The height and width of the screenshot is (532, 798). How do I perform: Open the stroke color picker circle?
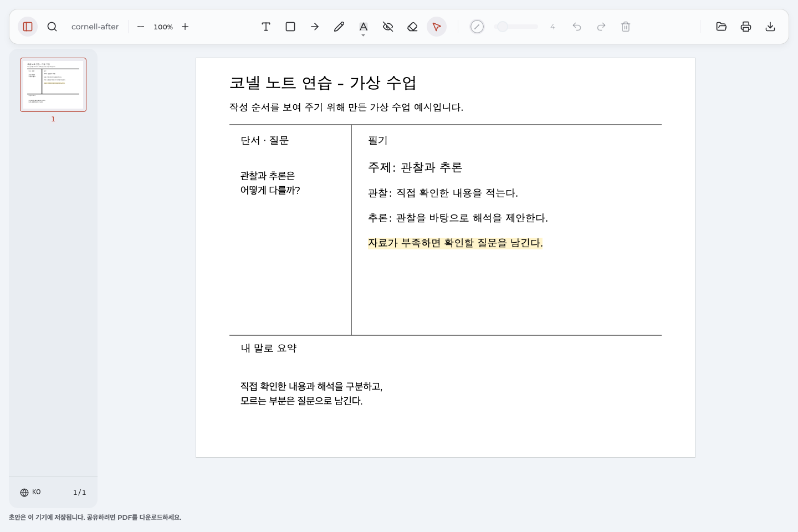pos(477,27)
